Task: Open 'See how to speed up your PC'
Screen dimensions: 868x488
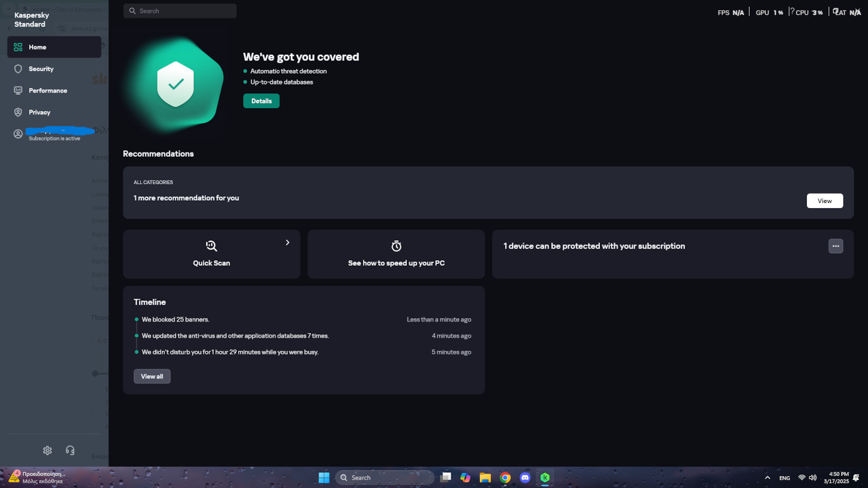Action: [396, 254]
